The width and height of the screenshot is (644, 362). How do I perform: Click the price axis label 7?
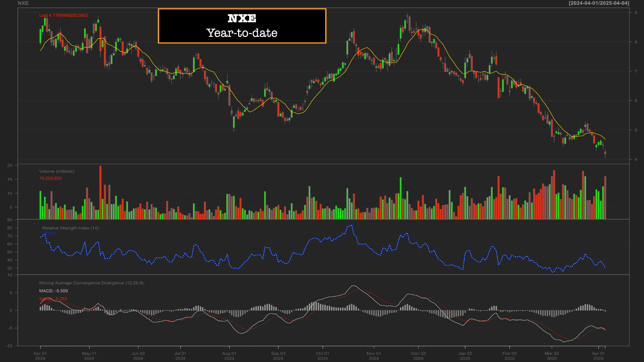coord(636,71)
